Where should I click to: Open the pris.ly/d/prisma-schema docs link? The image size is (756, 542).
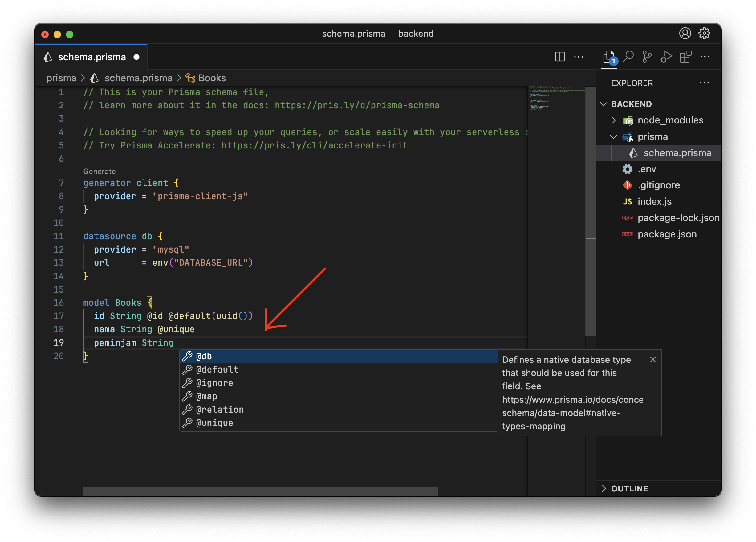coord(357,105)
